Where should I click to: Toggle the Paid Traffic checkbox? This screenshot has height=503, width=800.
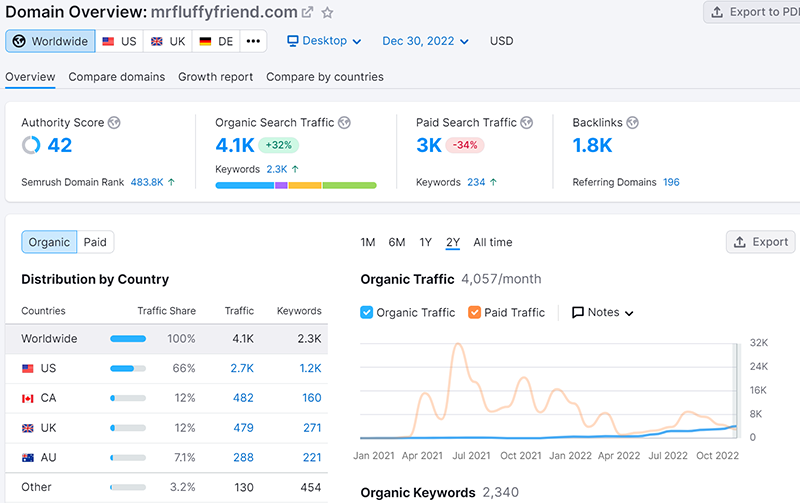click(474, 312)
